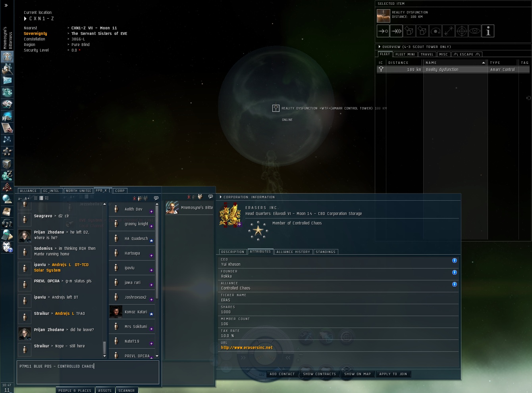Screen dimensions: 532x393
Task: Select the Travel overview tab
Action: click(427, 54)
